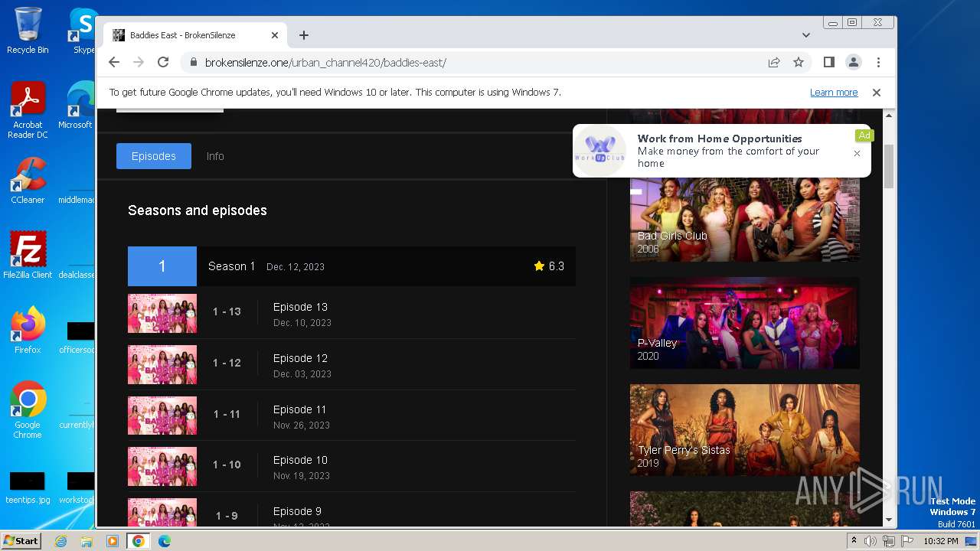Open Episode 11 link

coord(299,409)
